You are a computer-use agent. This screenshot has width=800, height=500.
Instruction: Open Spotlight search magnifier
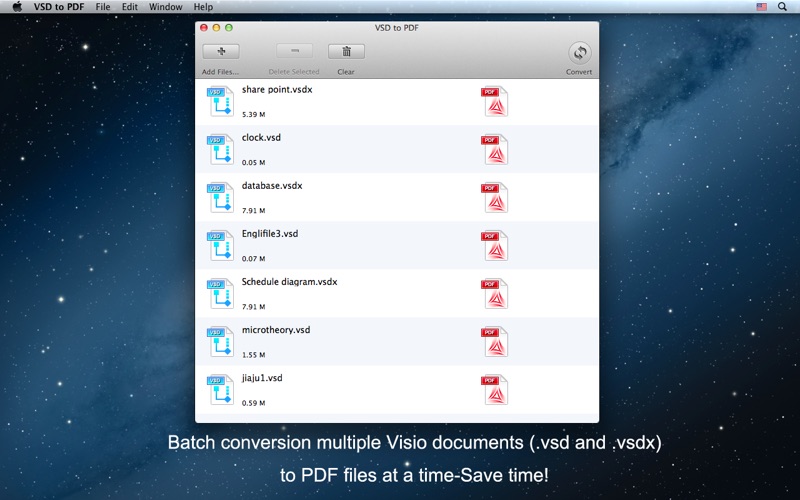point(782,7)
